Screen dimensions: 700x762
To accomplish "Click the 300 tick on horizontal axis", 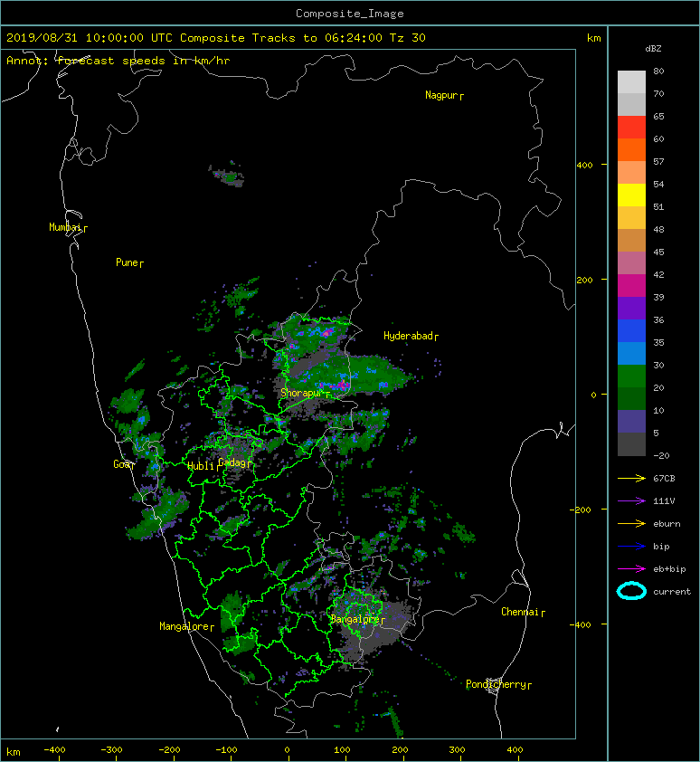I will pyautogui.click(x=457, y=750).
